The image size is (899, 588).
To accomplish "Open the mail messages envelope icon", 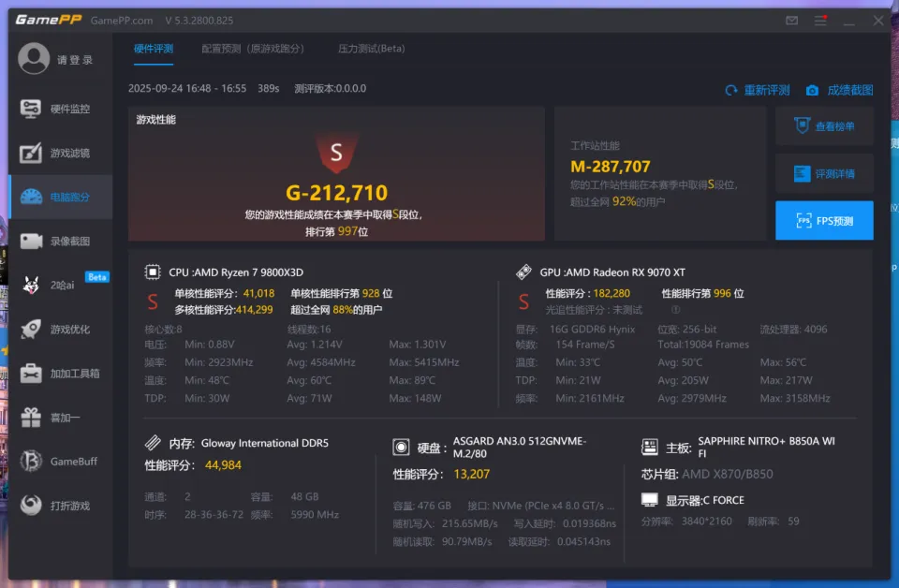I will tap(792, 21).
